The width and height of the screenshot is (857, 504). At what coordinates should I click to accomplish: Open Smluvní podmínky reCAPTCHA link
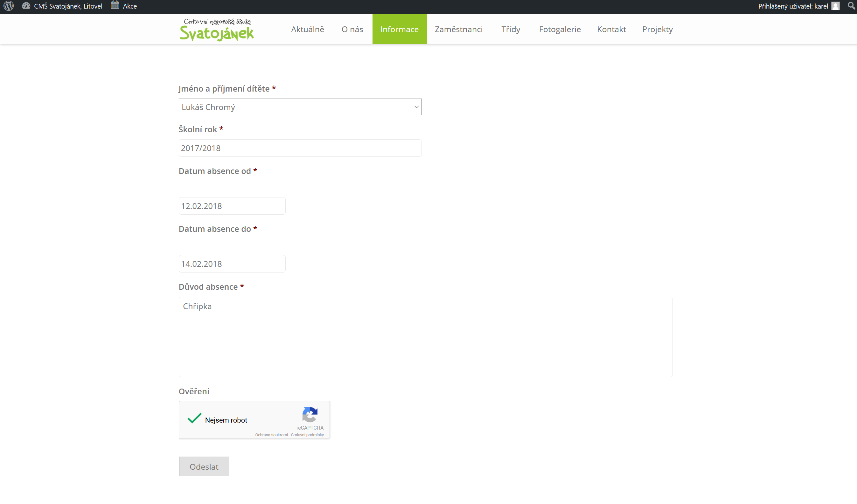click(307, 435)
